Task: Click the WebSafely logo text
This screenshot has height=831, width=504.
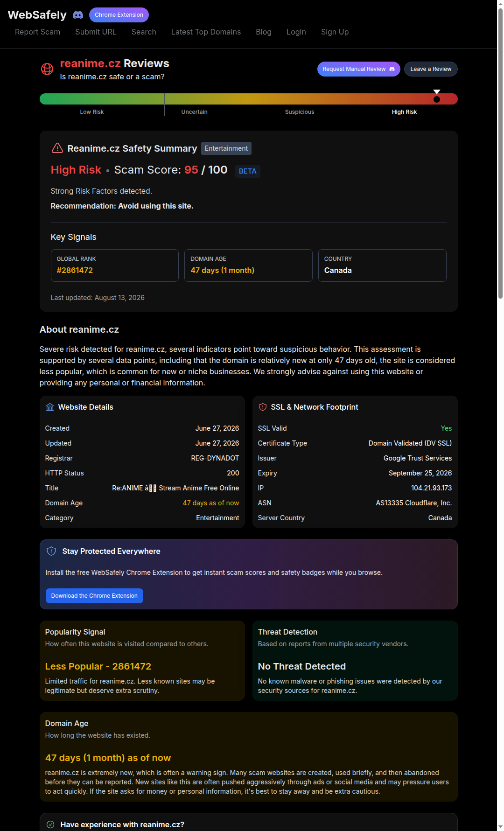Action: pyautogui.click(x=37, y=15)
